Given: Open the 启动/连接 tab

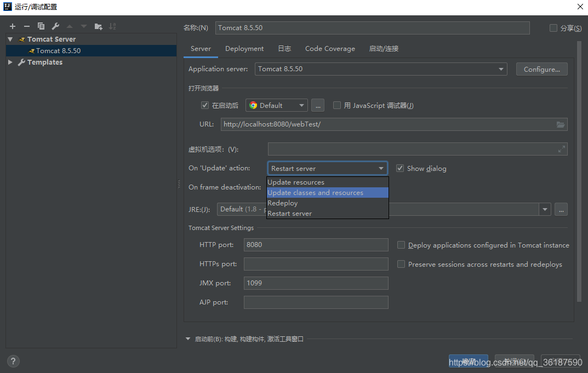Looking at the screenshot, I should (384, 49).
